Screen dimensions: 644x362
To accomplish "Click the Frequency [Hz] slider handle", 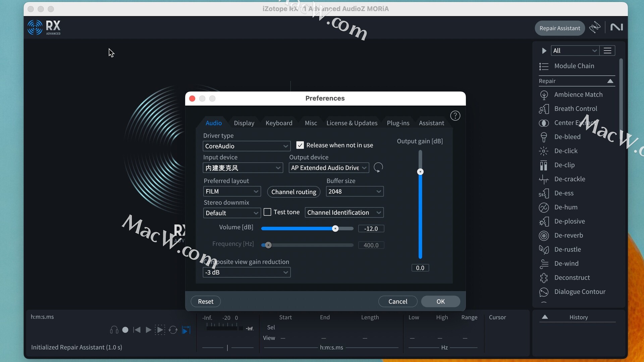I will point(268,245).
